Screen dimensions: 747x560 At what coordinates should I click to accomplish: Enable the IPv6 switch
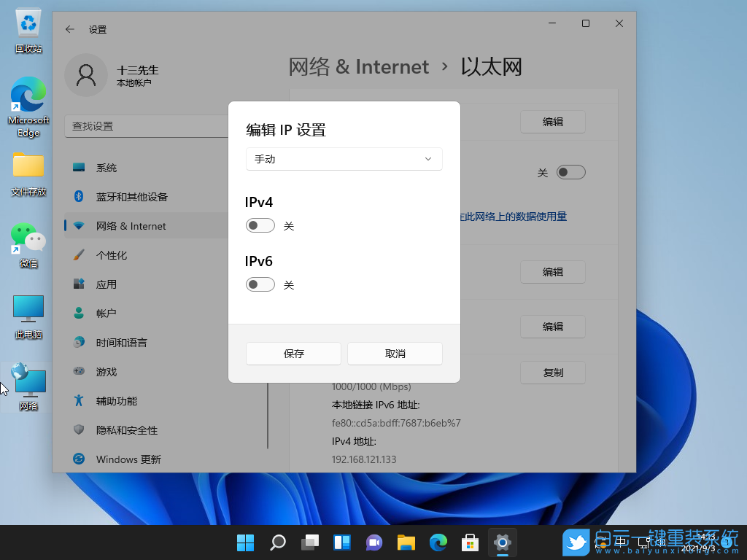tap(260, 284)
